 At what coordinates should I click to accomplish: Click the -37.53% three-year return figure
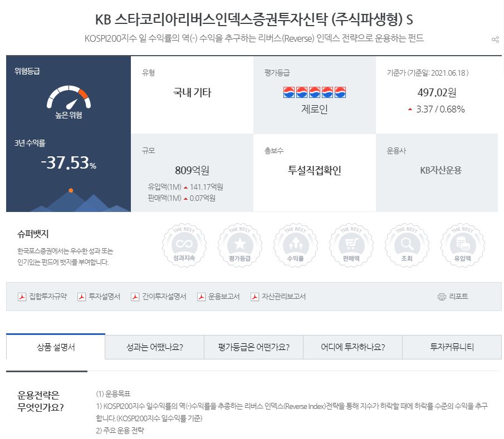pyautogui.click(x=68, y=162)
